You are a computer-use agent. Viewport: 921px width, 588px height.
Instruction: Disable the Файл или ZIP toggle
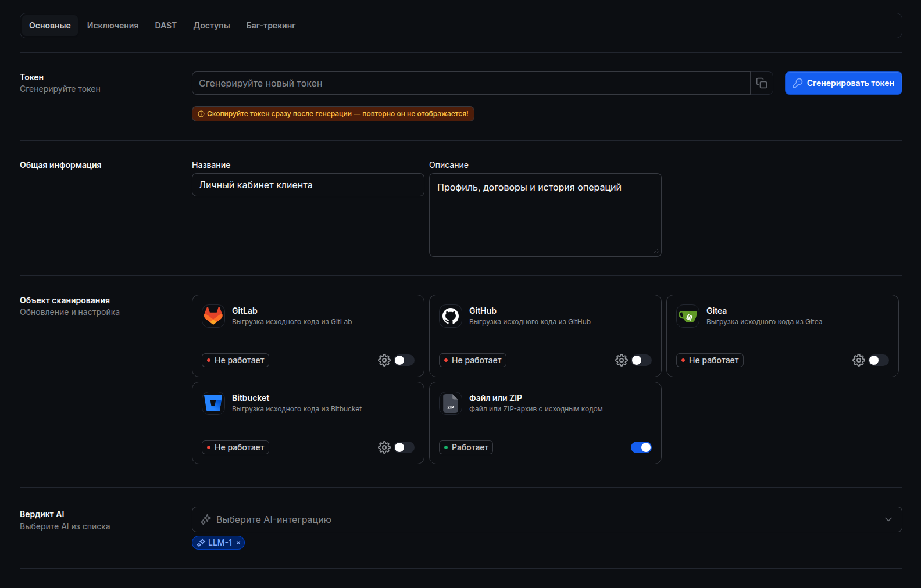tap(641, 447)
